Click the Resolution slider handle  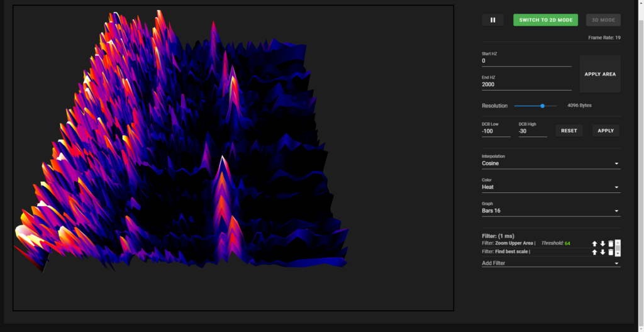[x=543, y=106]
